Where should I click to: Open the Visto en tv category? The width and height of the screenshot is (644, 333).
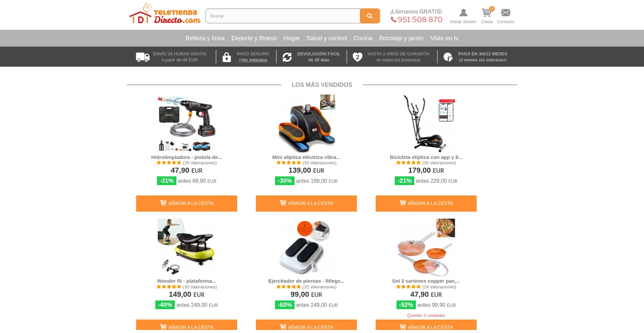click(444, 38)
